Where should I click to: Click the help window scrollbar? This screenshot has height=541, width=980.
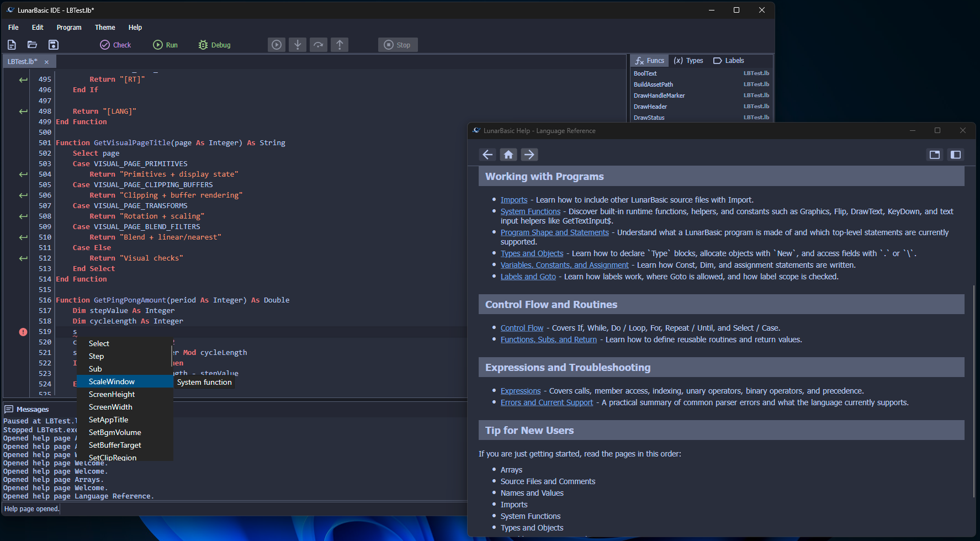click(x=973, y=331)
